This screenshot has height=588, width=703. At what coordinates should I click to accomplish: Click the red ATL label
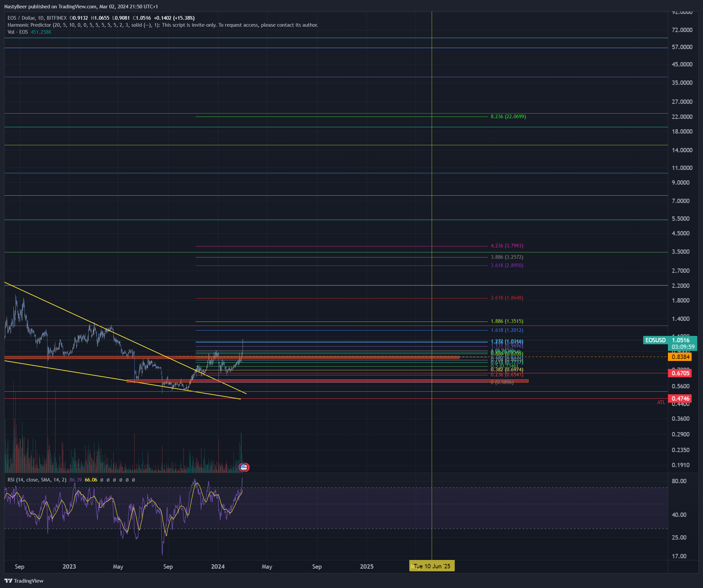(x=661, y=402)
